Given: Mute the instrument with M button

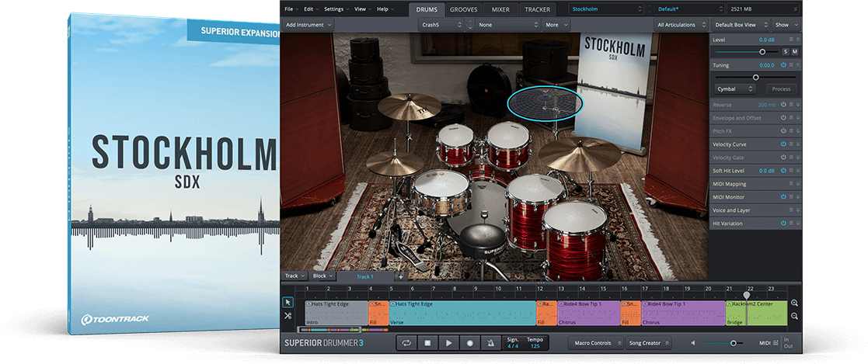Looking at the screenshot, I should point(794,51).
